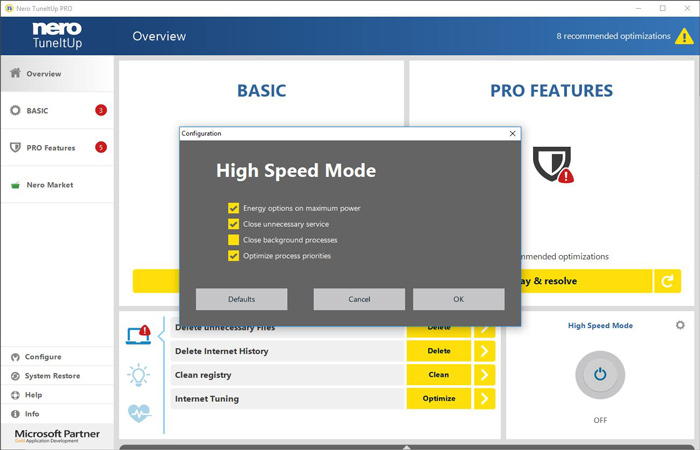700x450 pixels.
Task: Click the BASIC heading in overview
Action: click(x=262, y=91)
